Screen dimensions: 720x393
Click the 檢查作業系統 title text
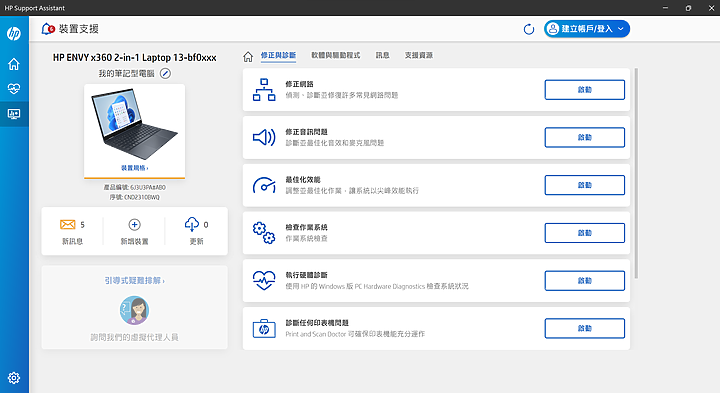307,227
